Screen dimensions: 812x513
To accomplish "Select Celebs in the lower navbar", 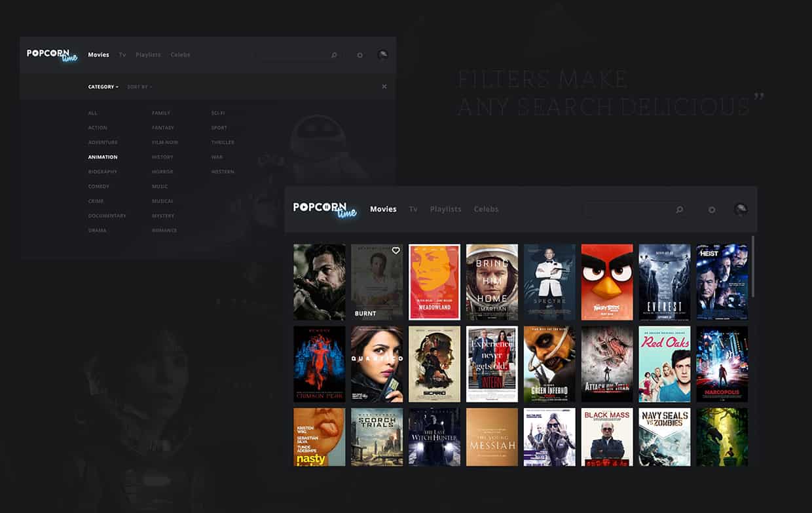I will (x=487, y=209).
